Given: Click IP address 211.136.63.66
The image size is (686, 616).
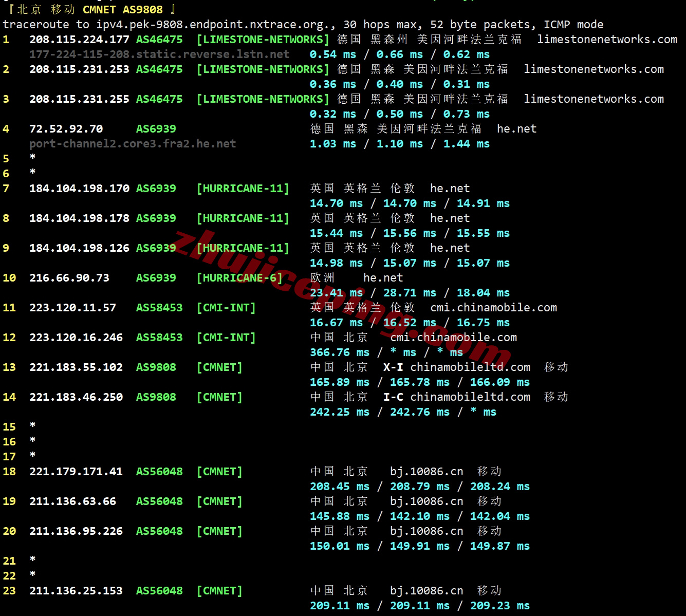Looking at the screenshot, I should (72, 501).
